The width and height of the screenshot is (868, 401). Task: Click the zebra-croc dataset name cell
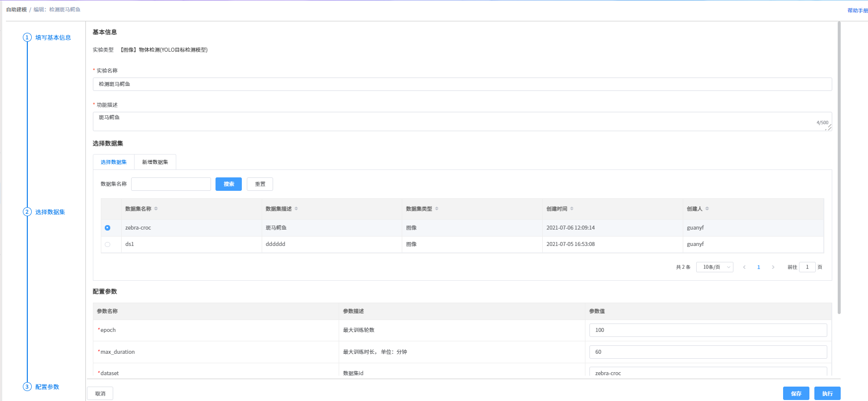[192, 228]
